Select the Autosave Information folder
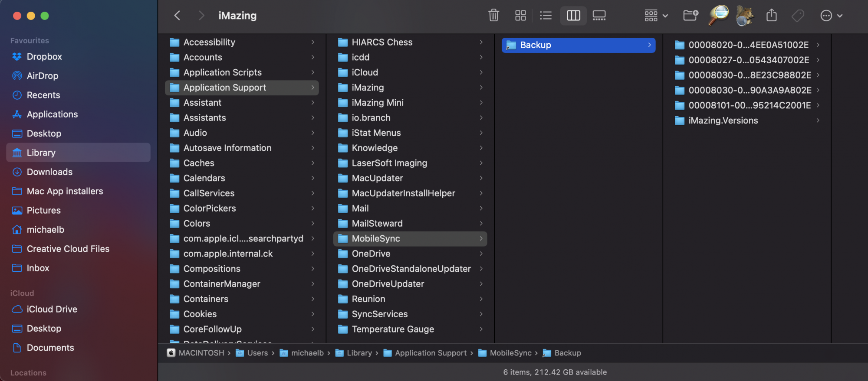Viewport: 868px width, 381px height. 242,148
